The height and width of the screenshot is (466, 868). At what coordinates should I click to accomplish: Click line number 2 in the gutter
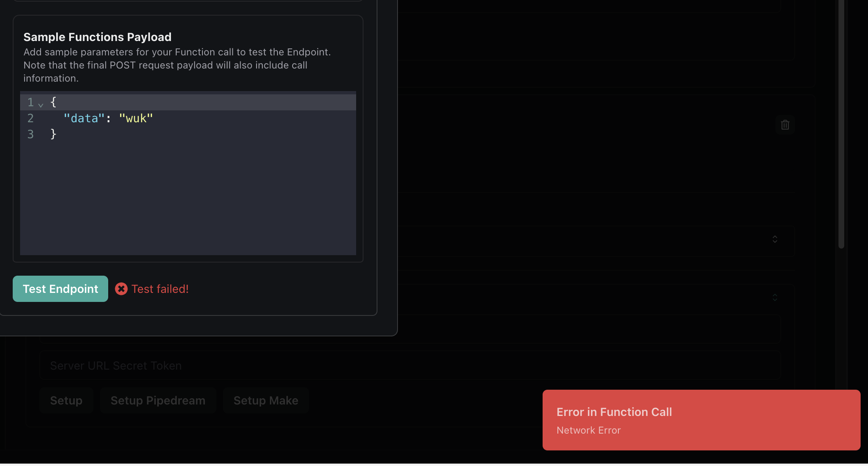pyautogui.click(x=30, y=118)
